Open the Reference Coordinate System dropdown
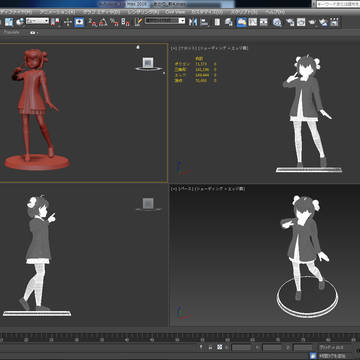Viewport: 360px width, 360px height. coord(37,21)
